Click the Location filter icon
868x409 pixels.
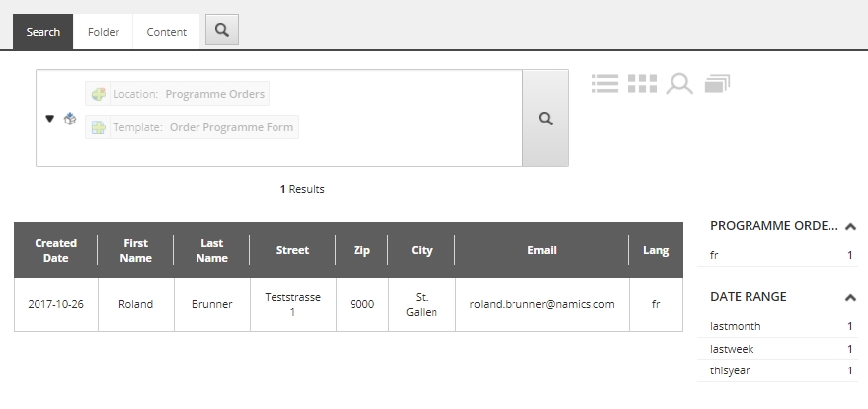[98, 94]
